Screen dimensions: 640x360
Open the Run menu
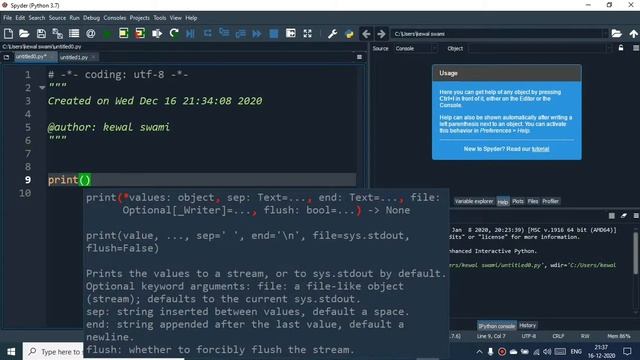pyautogui.click(x=74, y=18)
